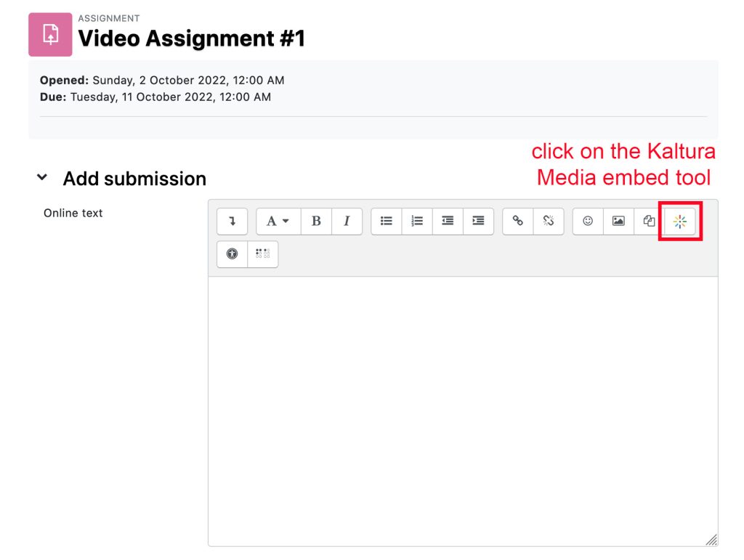The height and width of the screenshot is (560, 744).
Task: Click the Video Assignment #1 title
Action: click(190, 38)
